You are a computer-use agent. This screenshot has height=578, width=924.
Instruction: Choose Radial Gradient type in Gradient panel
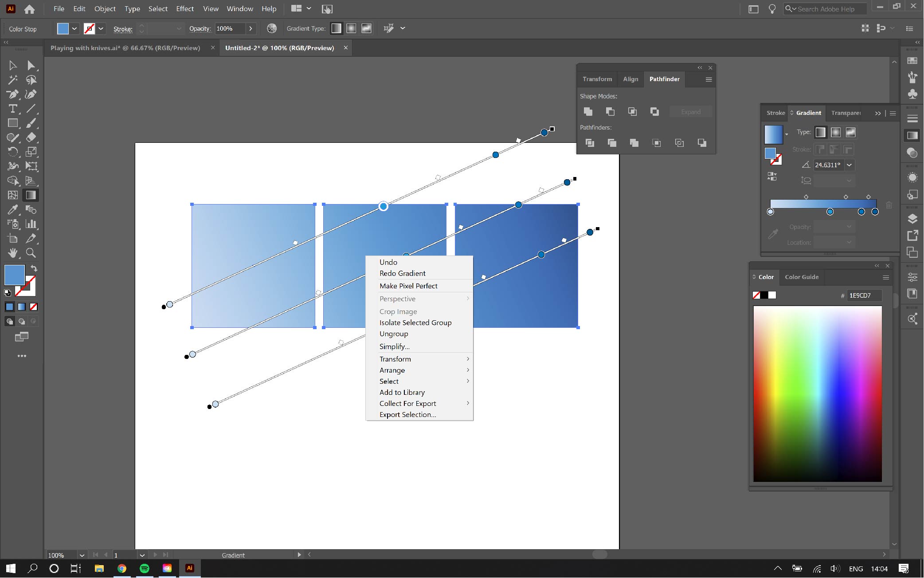pyautogui.click(x=836, y=132)
